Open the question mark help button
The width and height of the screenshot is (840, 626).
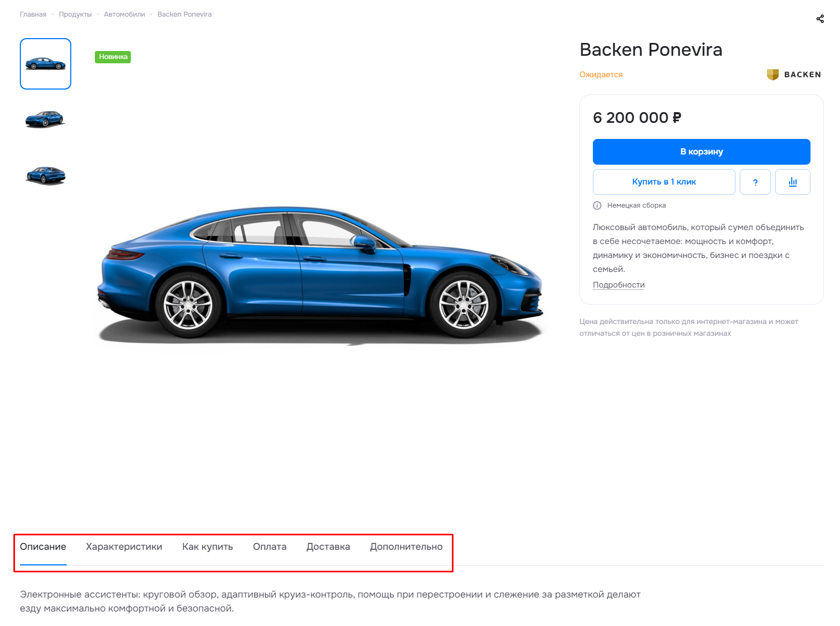(755, 182)
